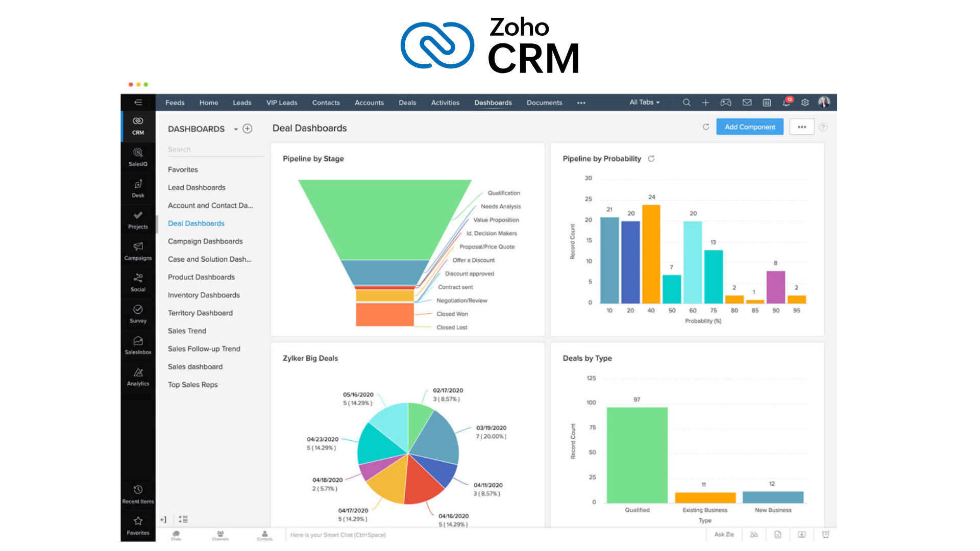
Task: Click Ask Zia in bottom bar
Action: 724,535
